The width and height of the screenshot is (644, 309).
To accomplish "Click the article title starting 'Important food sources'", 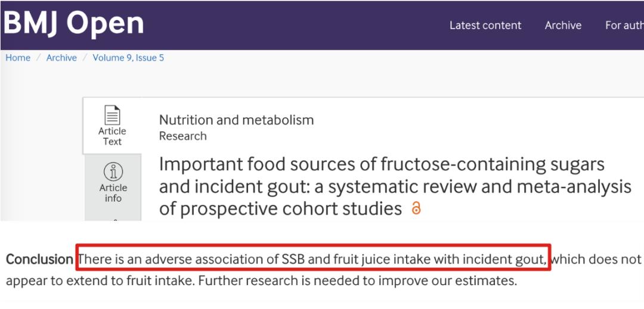I will [x=395, y=186].
